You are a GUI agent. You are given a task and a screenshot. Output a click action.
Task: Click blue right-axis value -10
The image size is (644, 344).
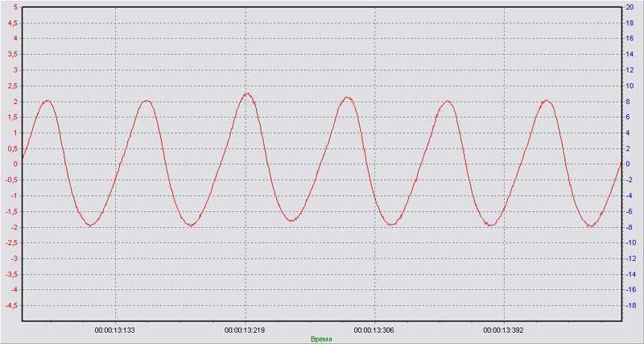[x=630, y=243]
